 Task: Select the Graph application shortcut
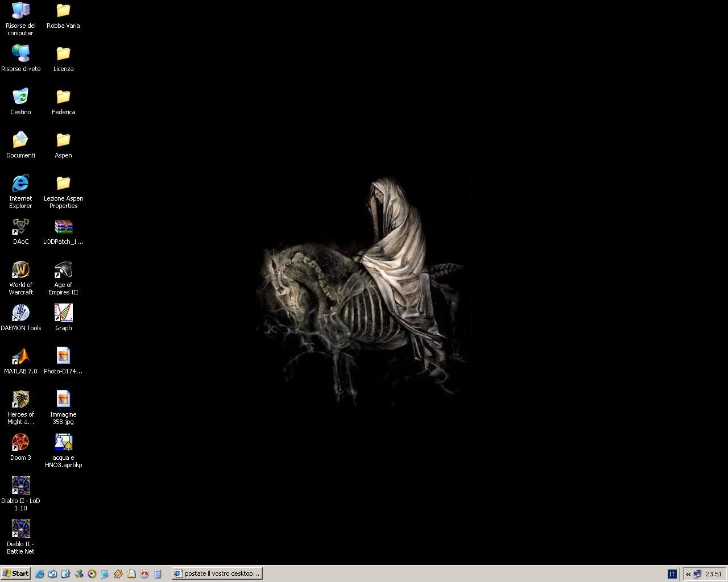click(63, 318)
